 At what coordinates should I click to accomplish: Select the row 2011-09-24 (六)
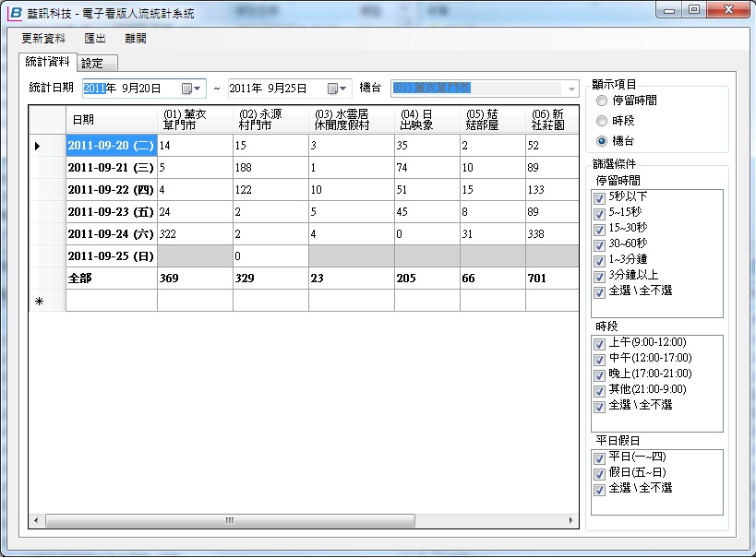[x=112, y=234]
